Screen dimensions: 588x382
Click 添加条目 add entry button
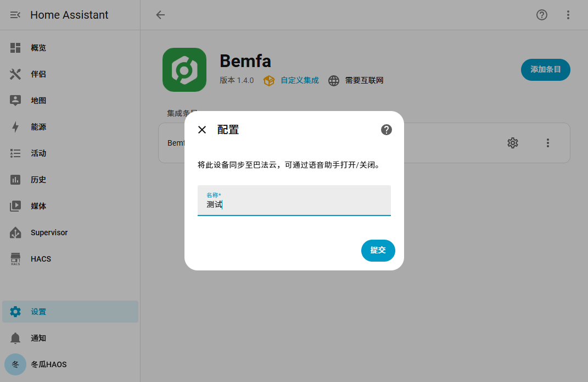[x=546, y=70]
